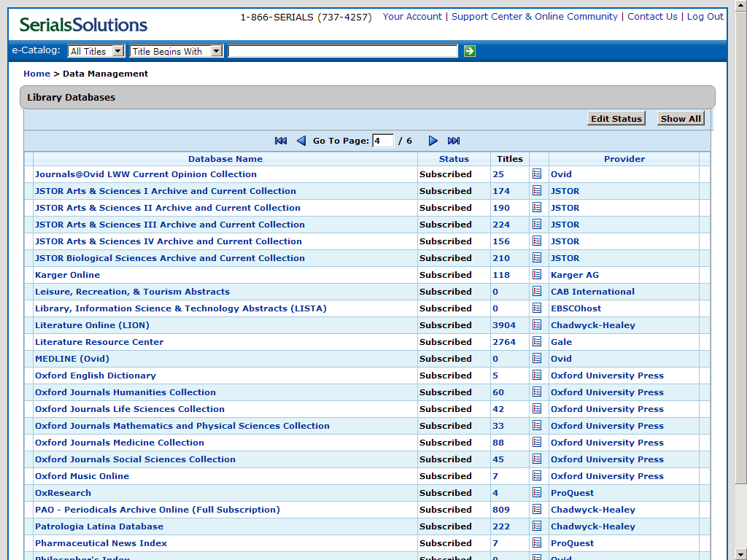Viewport: 747px width, 560px height.
Task: Go to Home breadcrumb link
Action: point(36,74)
